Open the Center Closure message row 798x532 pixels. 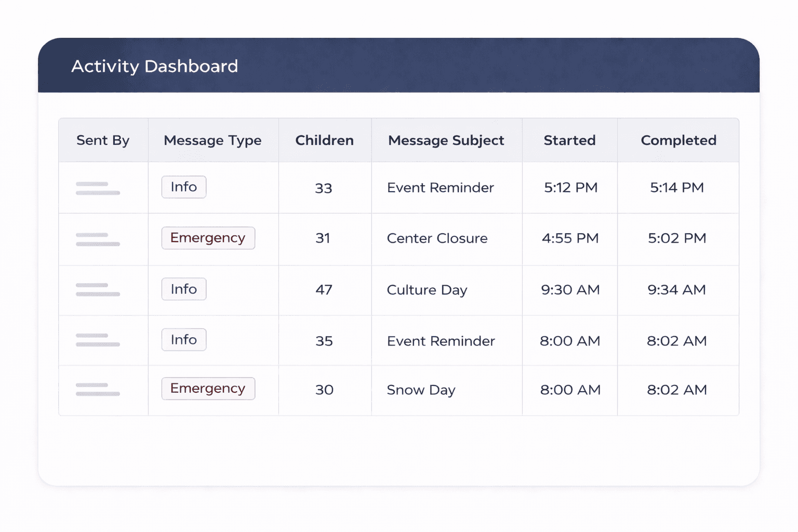(437, 238)
